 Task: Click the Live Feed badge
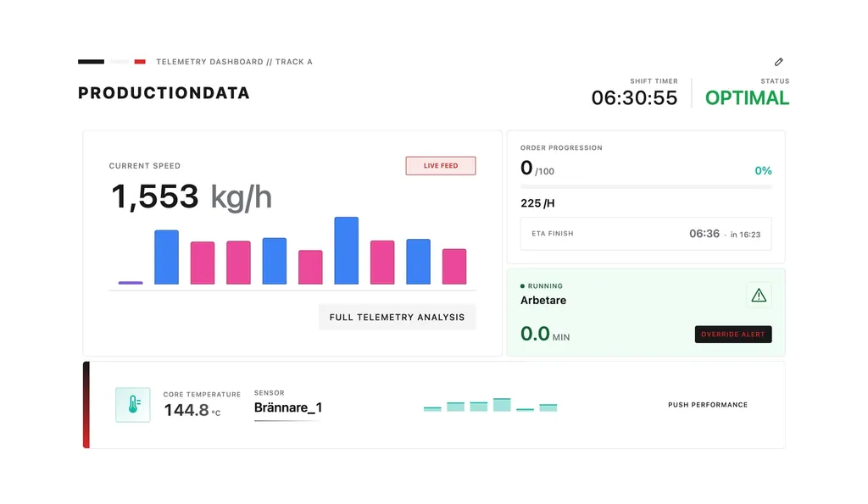[x=441, y=166]
